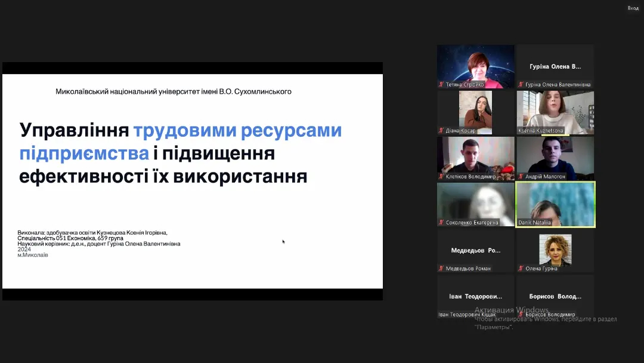Screen dimensions: 644x363
Task: Click muted mic icon beside Діана Косар
Action: (442, 131)
